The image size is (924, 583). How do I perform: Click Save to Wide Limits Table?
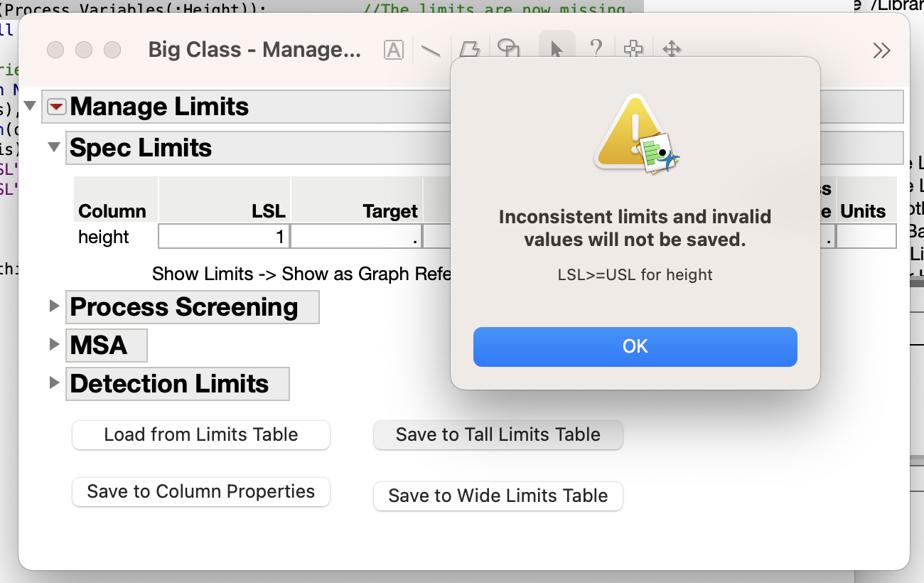(x=498, y=496)
